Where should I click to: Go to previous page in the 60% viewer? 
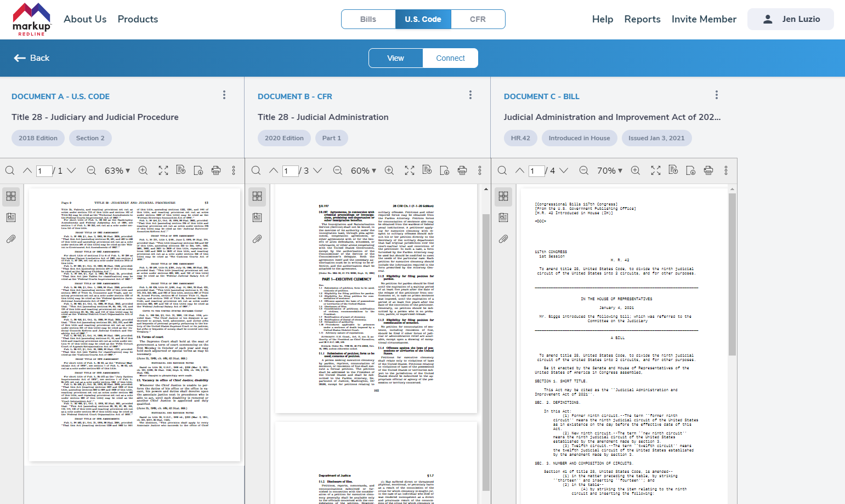tap(273, 170)
